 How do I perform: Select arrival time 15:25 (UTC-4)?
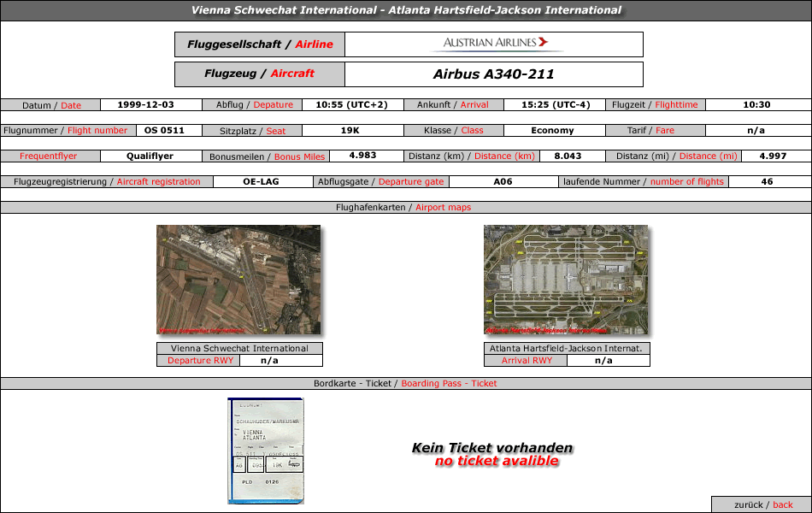pyautogui.click(x=556, y=104)
